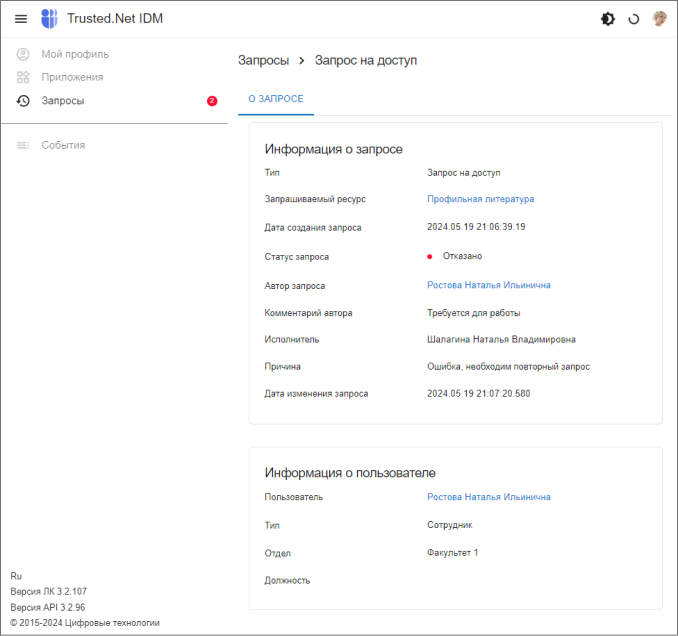Open the user avatar menu
Image resolution: width=678 pixels, height=636 pixels.
point(659,19)
